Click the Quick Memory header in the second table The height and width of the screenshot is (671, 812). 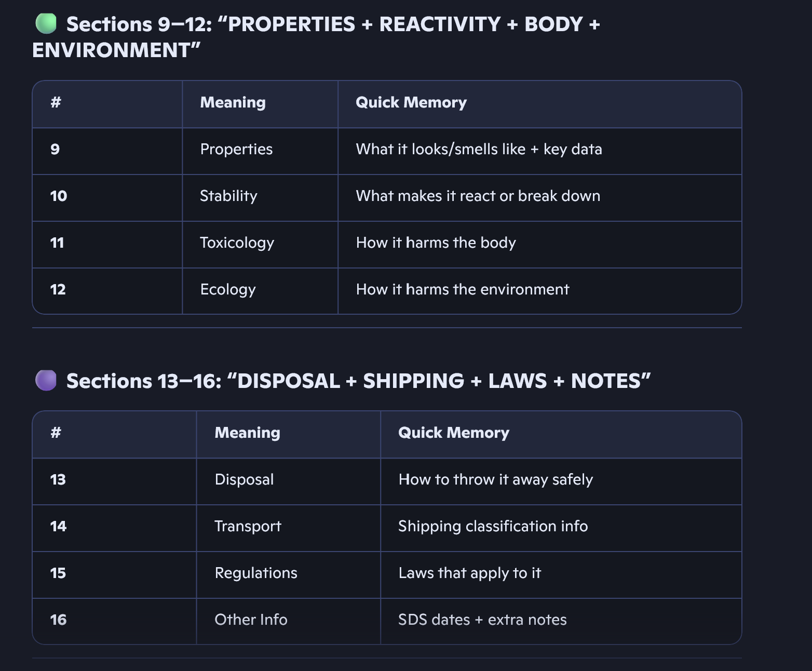[x=453, y=433]
